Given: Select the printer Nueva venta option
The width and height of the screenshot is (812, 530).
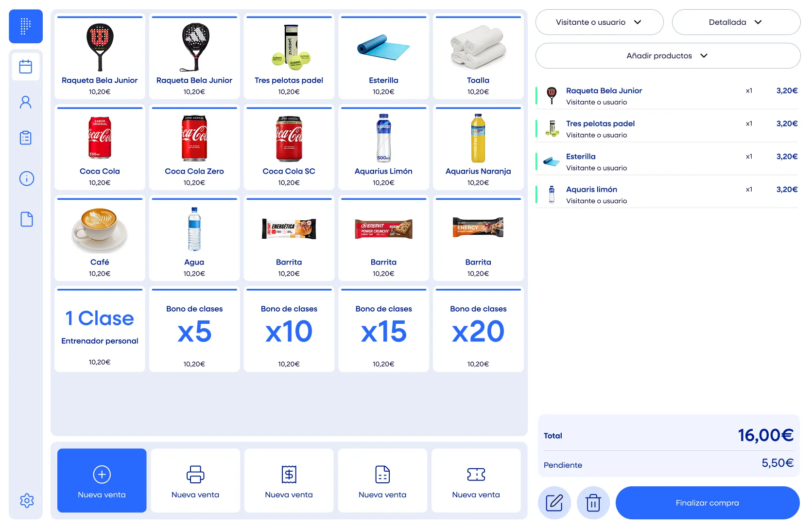Looking at the screenshot, I should [195, 480].
